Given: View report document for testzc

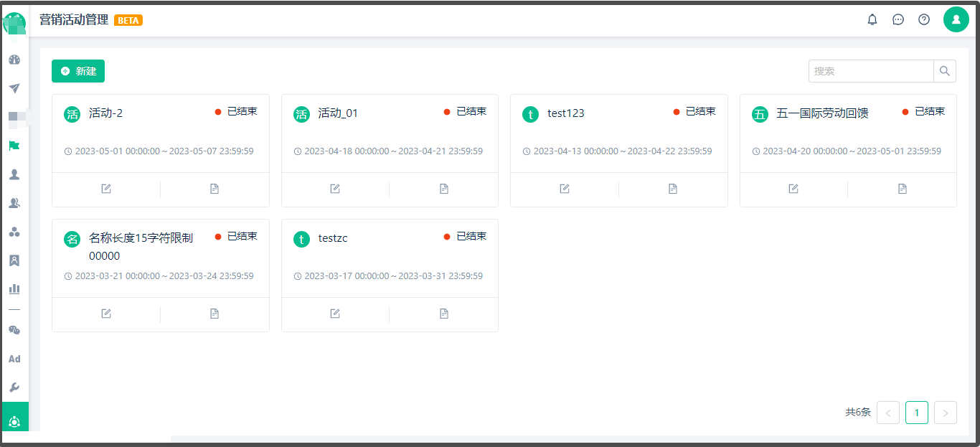Looking at the screenshot, I should 444,314.
